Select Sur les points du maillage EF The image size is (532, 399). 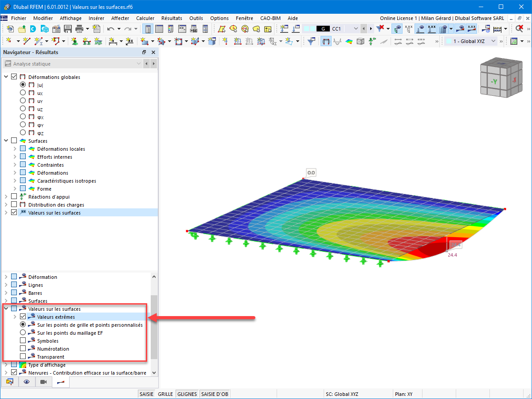pyautogui.click(x=23, y=333)
